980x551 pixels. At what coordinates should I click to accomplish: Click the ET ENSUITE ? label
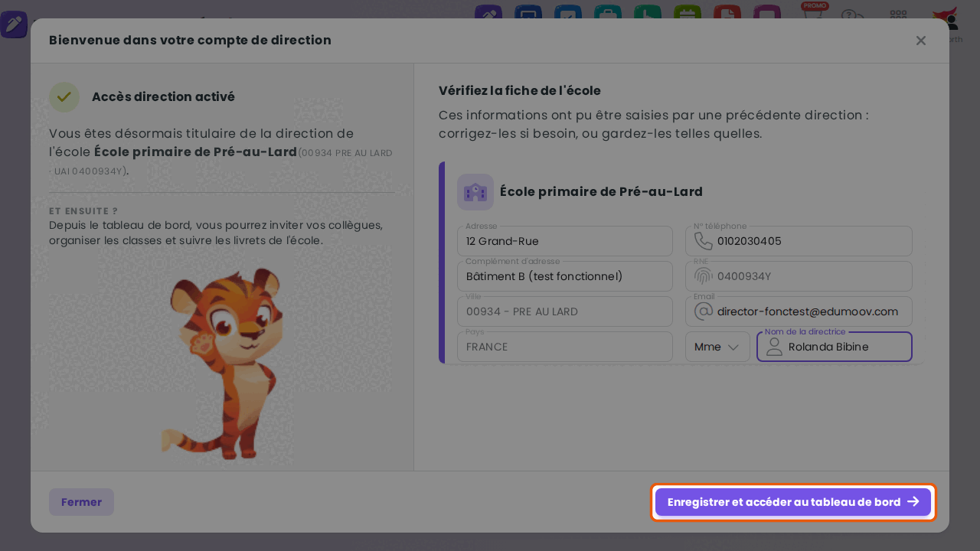(x=83, y=211)
